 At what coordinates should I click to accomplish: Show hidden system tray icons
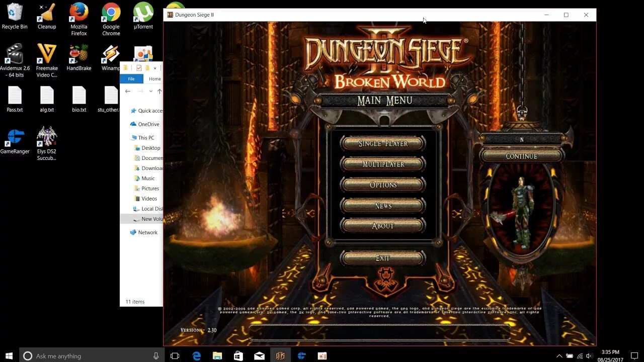559,356
